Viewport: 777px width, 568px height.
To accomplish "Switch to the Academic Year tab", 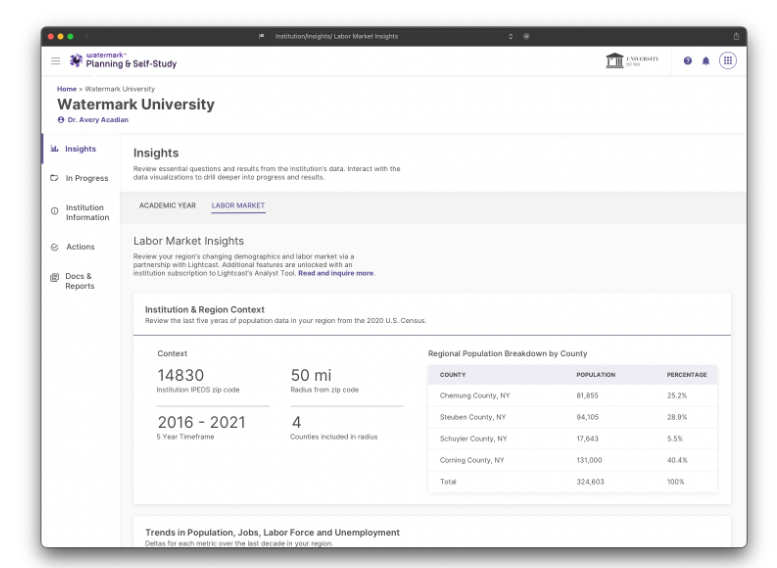I will [167, 205].
